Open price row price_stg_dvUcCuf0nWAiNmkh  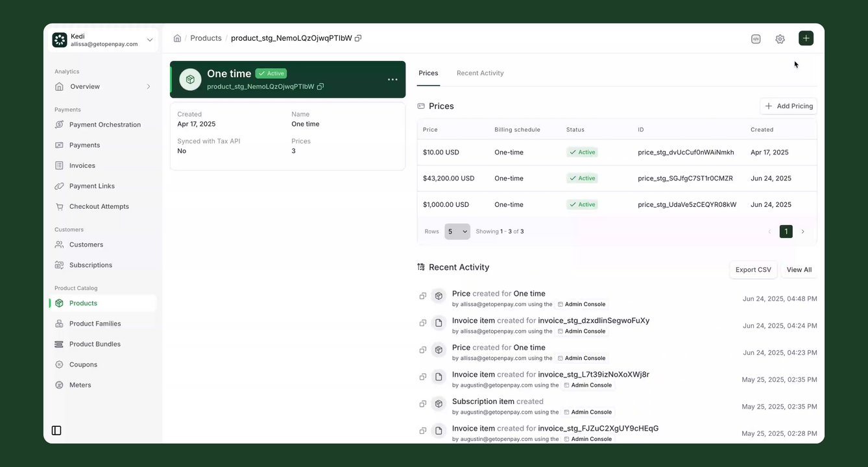click(617, 152)
